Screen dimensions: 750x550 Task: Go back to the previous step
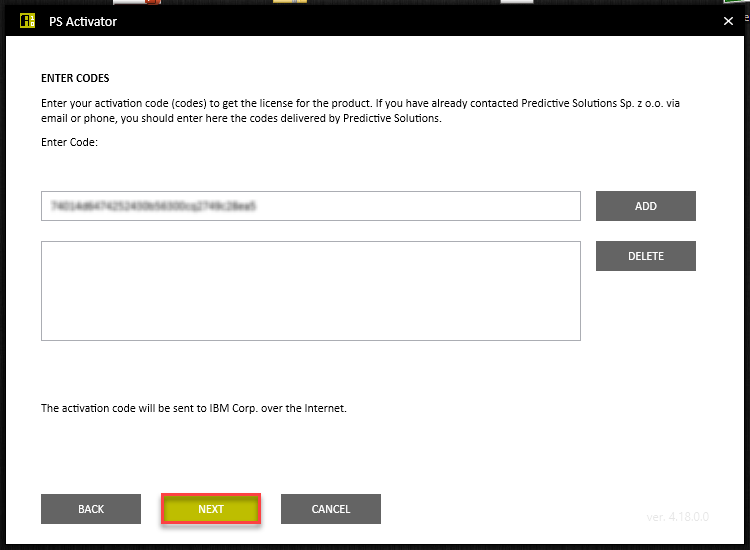click(x=91, y=509)
